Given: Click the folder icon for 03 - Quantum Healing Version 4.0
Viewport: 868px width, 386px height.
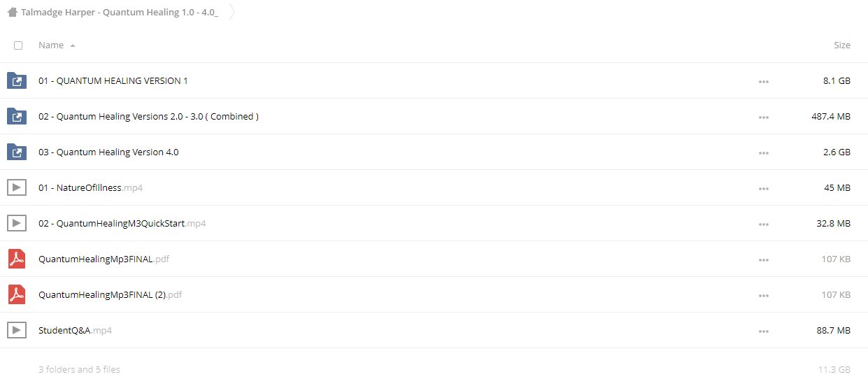Looking at the screenshot, I should [17, 152].
